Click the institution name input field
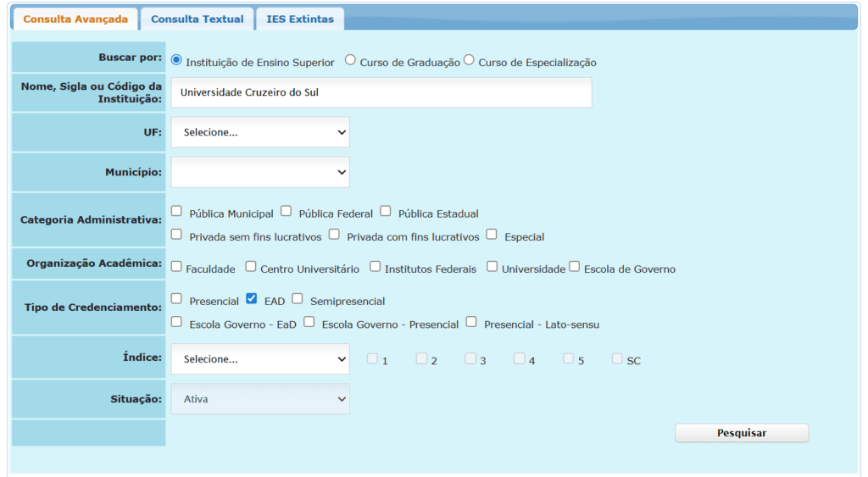 coord(381,92)
